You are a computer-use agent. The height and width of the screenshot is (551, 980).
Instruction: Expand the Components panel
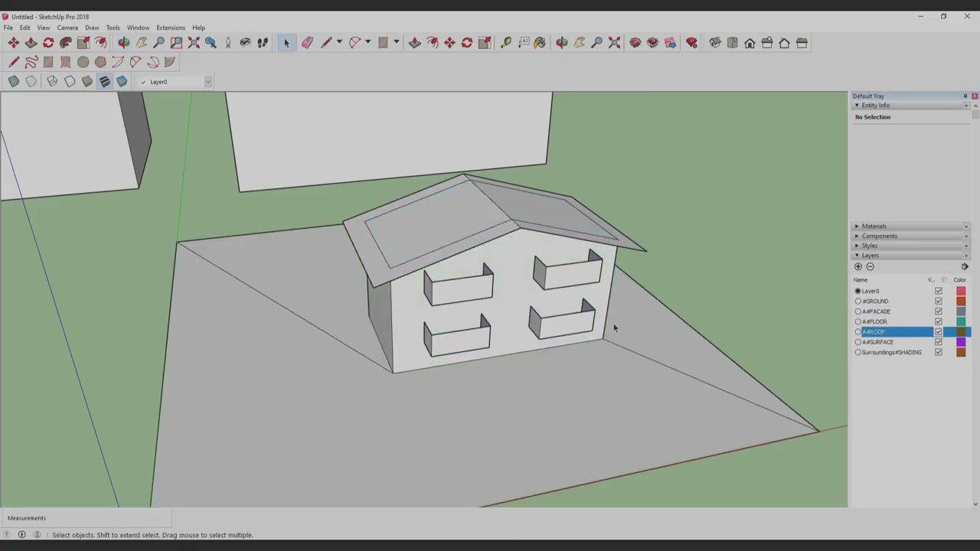(857, 236)
